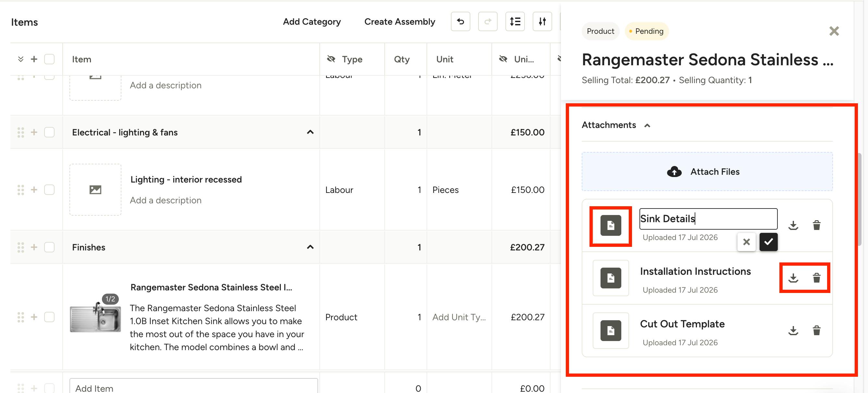
Task: Grab the drag handle for Rangemaster row
Action: tap(20, 317)
